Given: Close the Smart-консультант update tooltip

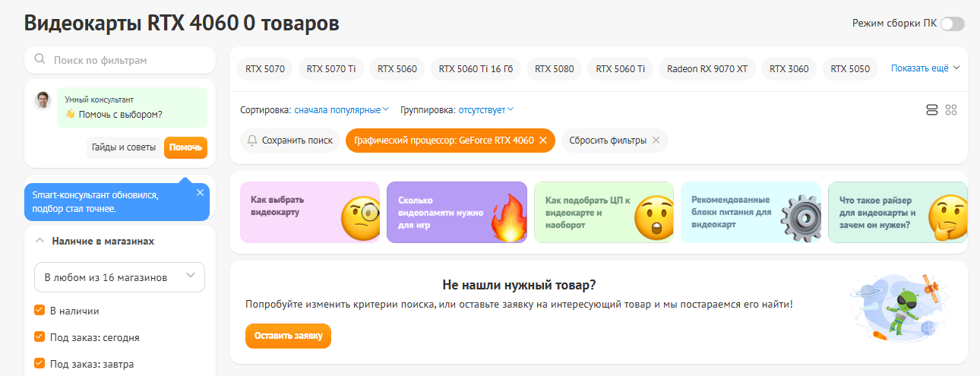Looking at the screenshot, I should tap(200, 192).
